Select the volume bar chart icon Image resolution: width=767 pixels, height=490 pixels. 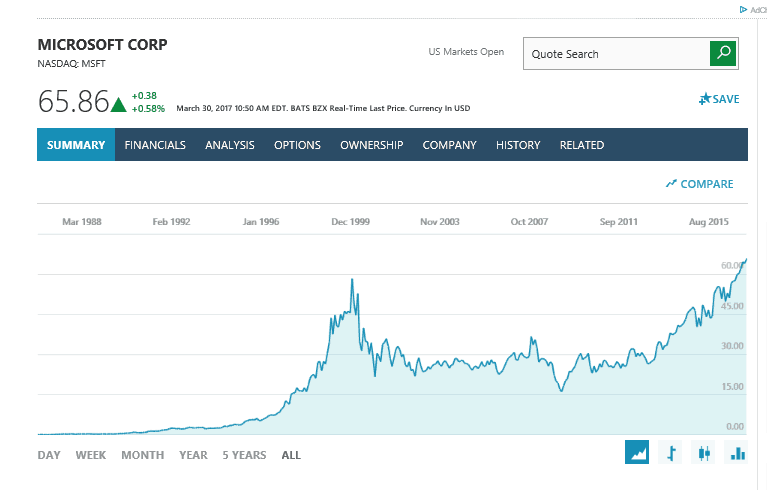click(x=737, y=452)
